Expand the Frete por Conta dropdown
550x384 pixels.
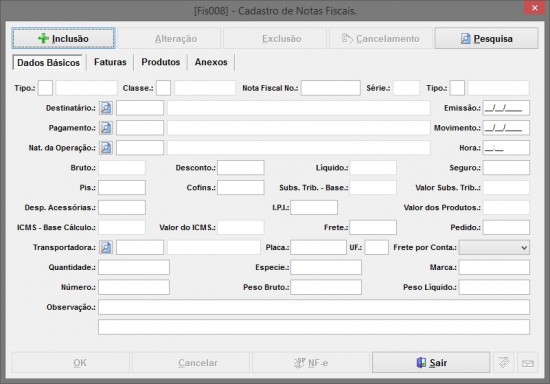click(x=494, y=247)
